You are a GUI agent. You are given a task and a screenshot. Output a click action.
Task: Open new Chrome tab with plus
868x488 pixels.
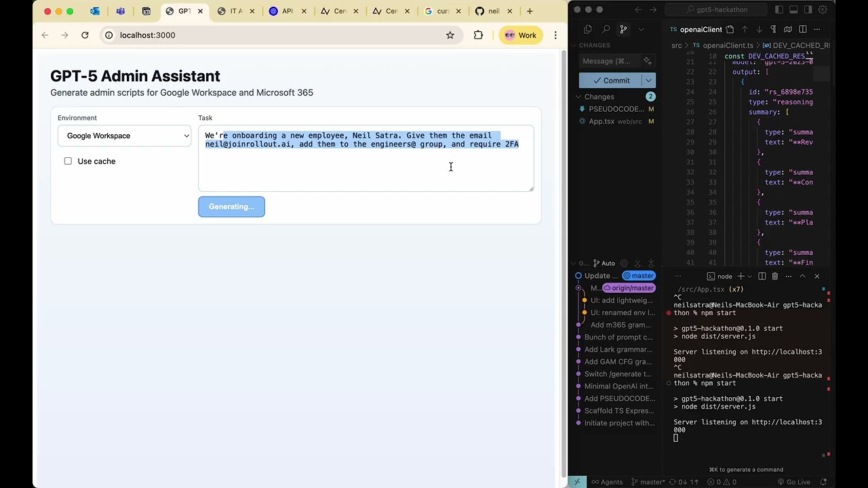(x=530, y=11)
